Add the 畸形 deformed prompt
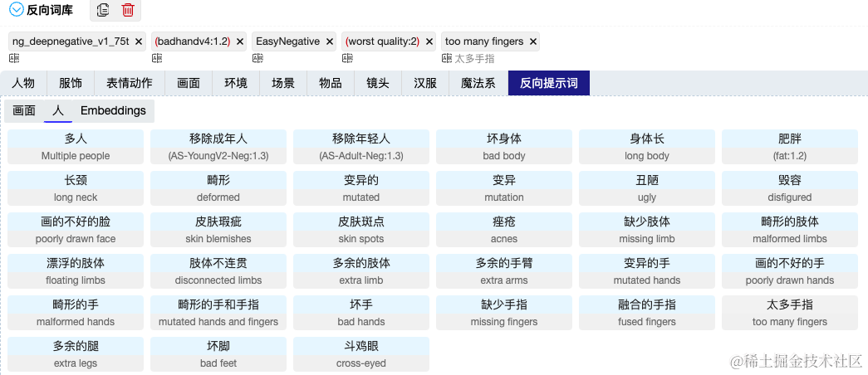 218,188
